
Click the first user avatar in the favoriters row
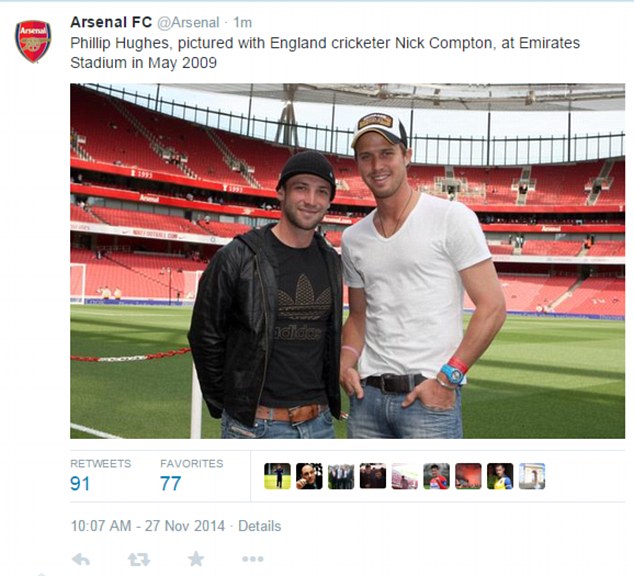pos(277,476)
